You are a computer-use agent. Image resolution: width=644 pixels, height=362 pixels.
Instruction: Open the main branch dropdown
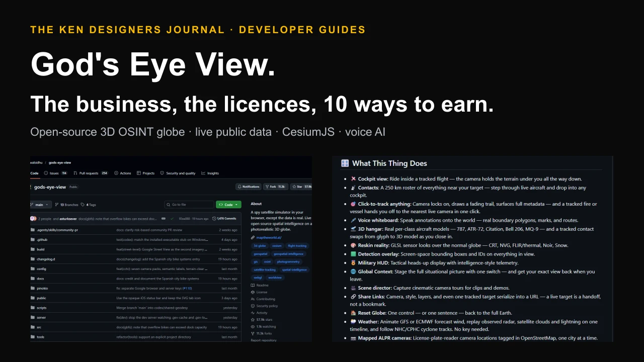[41, 205]
